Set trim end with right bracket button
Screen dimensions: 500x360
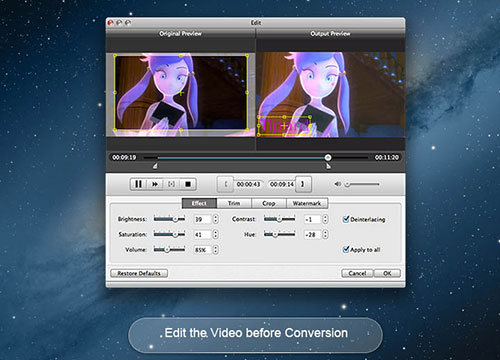[x=303, y=184]
